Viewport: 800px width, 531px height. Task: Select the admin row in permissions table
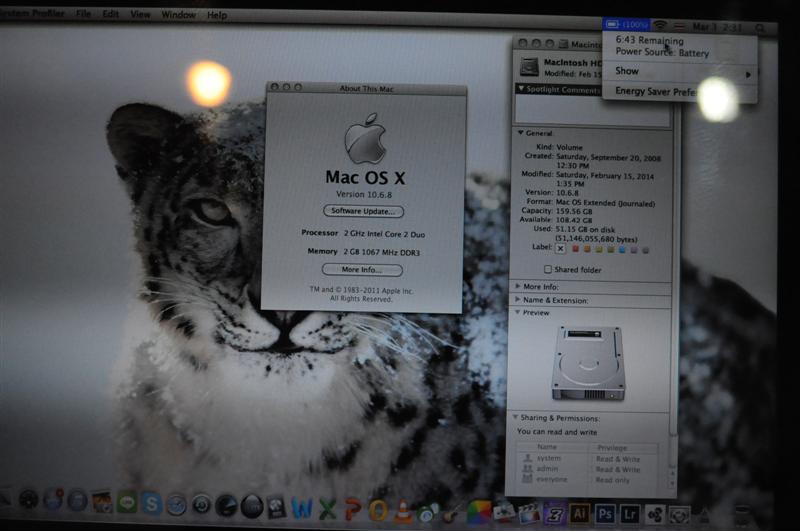pyautogui.click(x=587, y=469)
